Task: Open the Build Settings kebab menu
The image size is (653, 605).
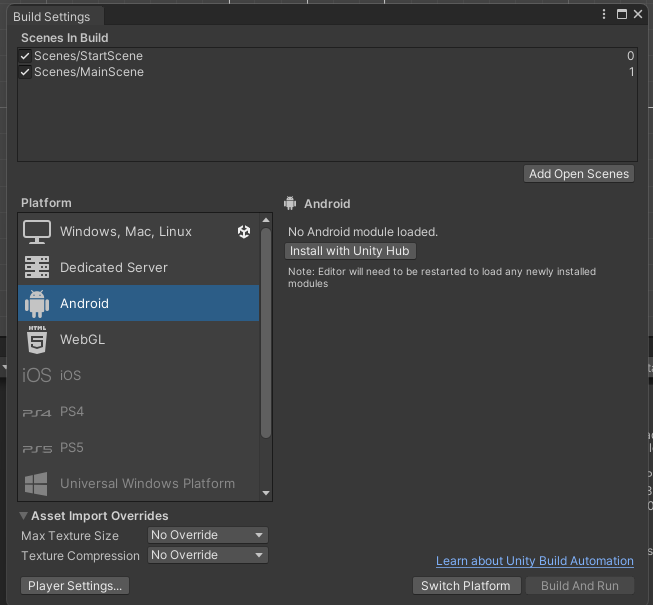Action: pos(604,14)
